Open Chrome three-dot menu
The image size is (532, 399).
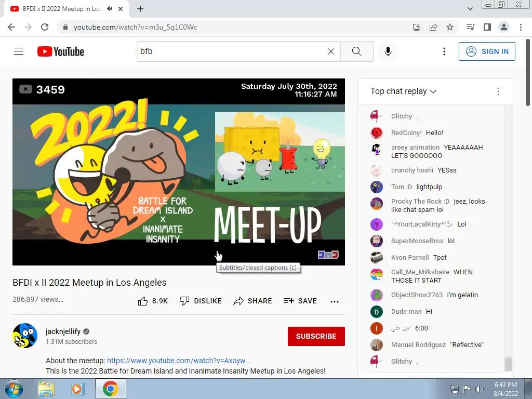521,27
